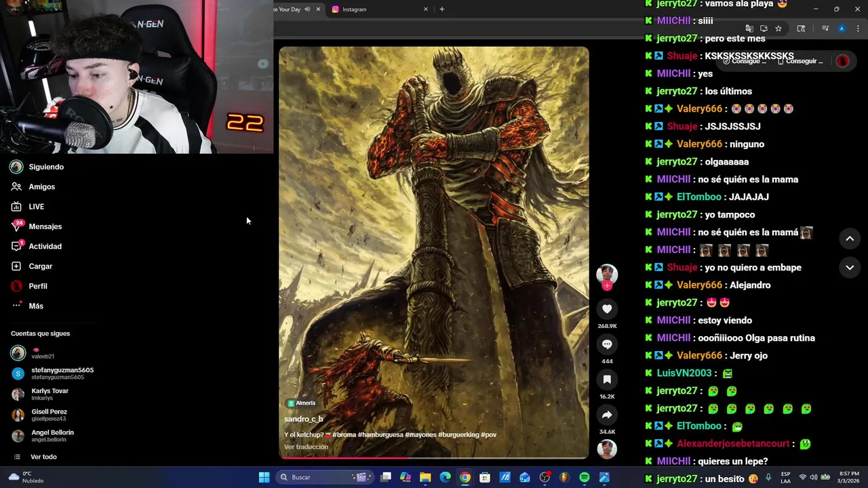The image size is (868, 488).
Task: Click the #burgerking hashtag
Action: click(x=458, y=434)
